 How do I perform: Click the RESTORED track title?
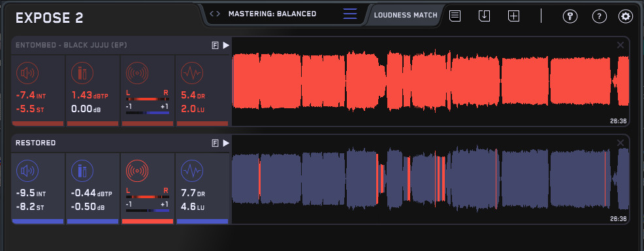tap(36, 143)
